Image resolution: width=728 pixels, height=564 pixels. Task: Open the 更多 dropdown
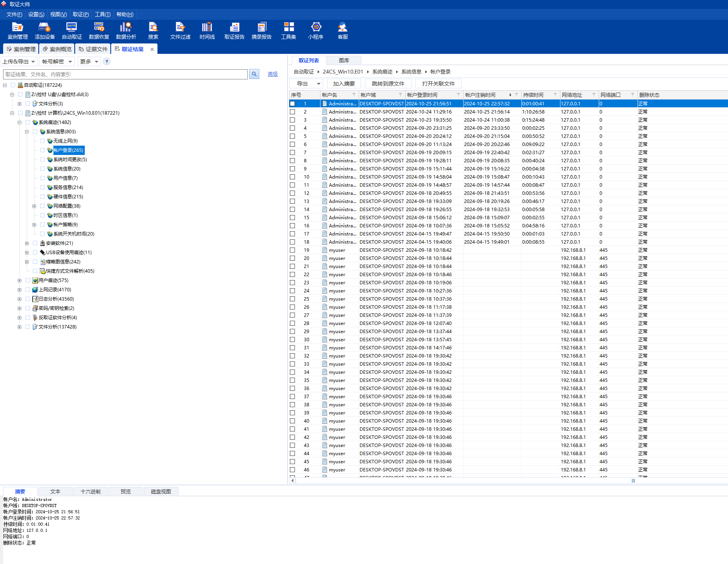click(89, 62)
